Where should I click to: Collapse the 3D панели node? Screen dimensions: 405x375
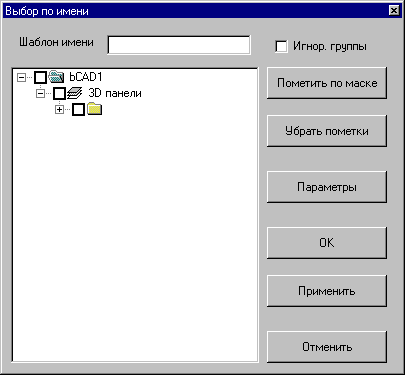[40, 94]
